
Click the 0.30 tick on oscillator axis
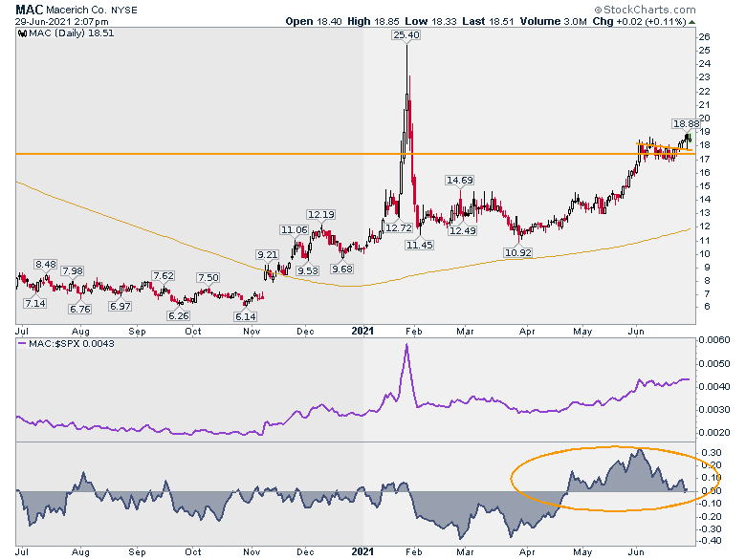tap(712, 452)
